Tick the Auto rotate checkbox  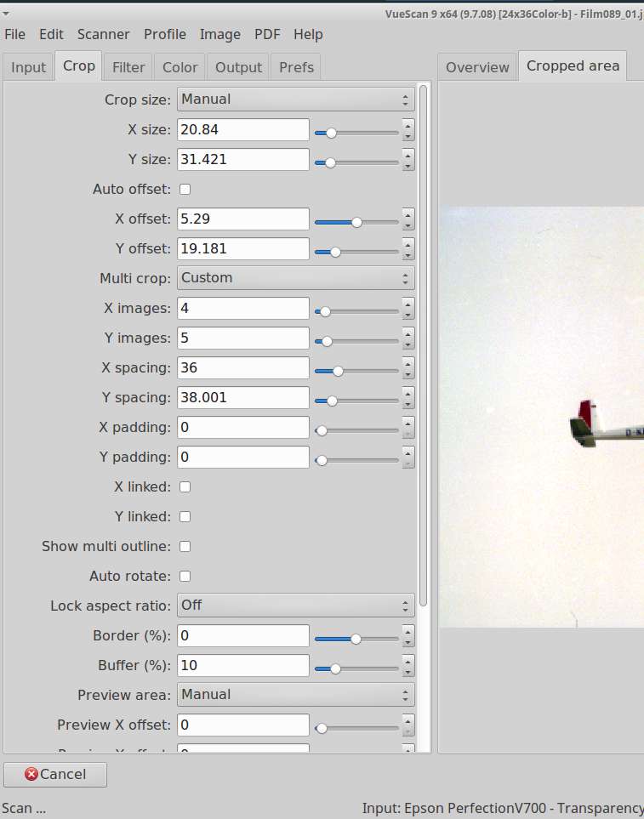[185, 576]
